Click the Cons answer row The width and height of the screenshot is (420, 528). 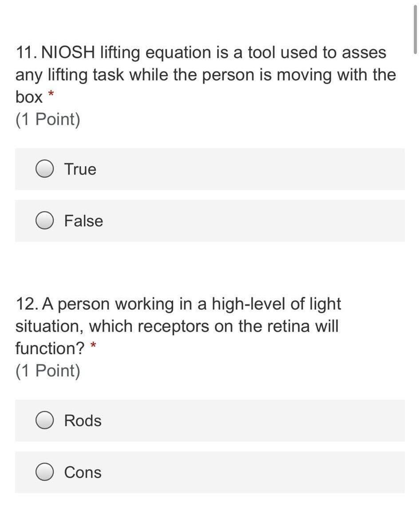[x=210, y=472]
